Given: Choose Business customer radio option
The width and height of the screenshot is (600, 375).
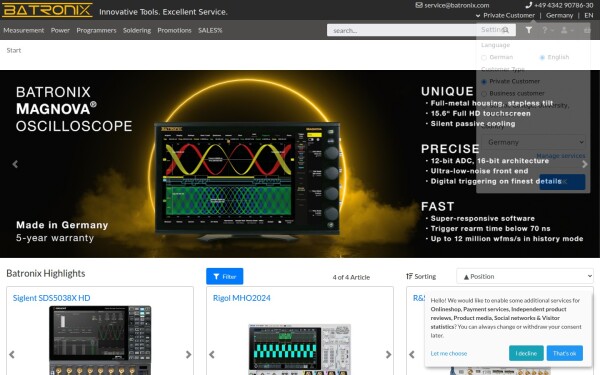Looking at the screenshot, I should click(484, 93).
